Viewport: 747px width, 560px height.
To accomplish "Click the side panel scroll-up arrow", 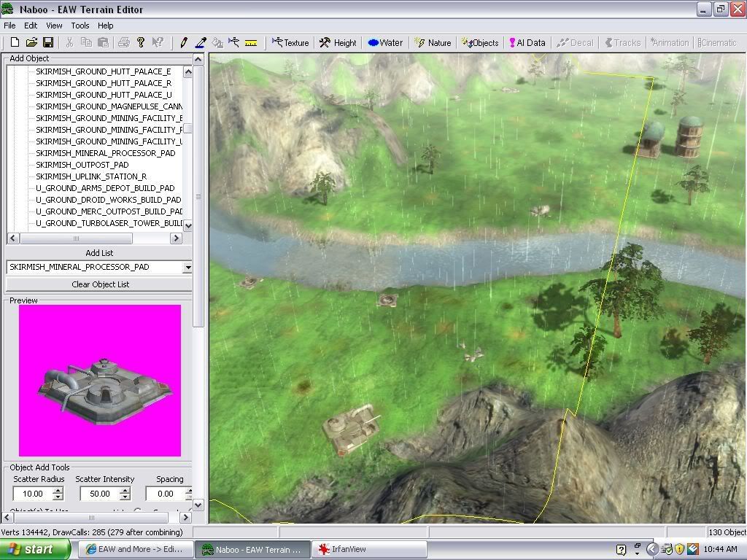I will coord(198,60).
